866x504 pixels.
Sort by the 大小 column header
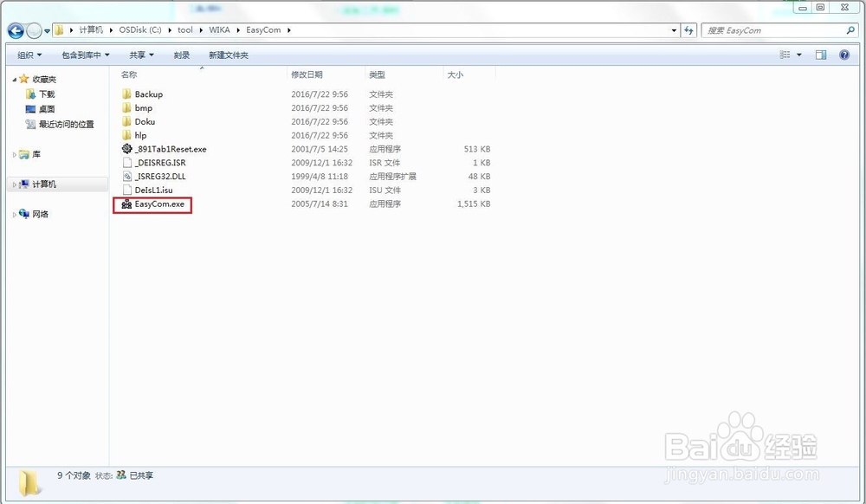(x=456, y=74)
